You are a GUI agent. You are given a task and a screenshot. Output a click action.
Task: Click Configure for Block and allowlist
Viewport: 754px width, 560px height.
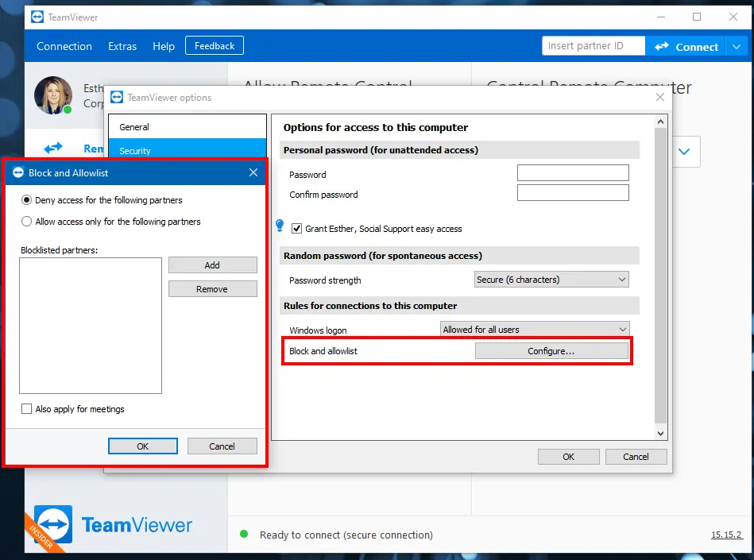tap(551, 351)
